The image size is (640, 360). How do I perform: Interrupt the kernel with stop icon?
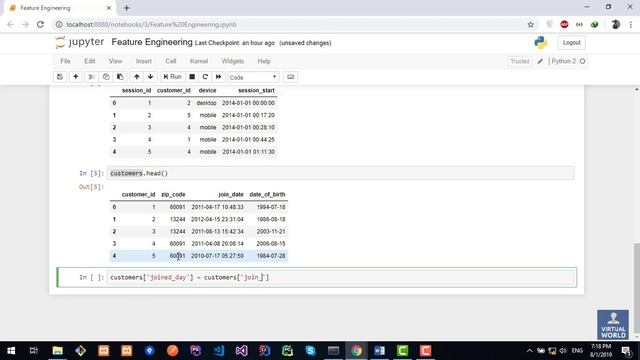(x=192, y=77)
